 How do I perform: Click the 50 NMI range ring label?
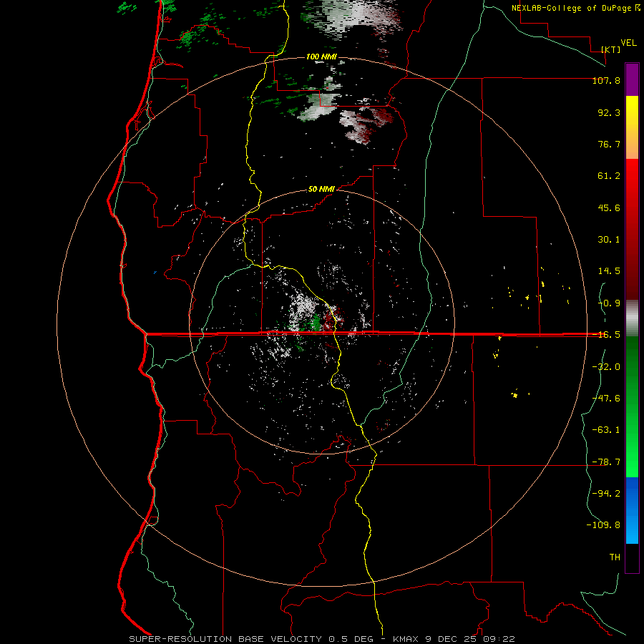click(321, 190)
